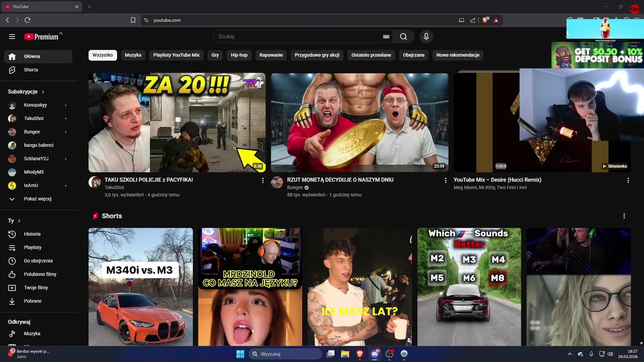Open TakuShot subscription in sidebar
This screenshot has height=362, width=644.
click(x=38, y=118)
